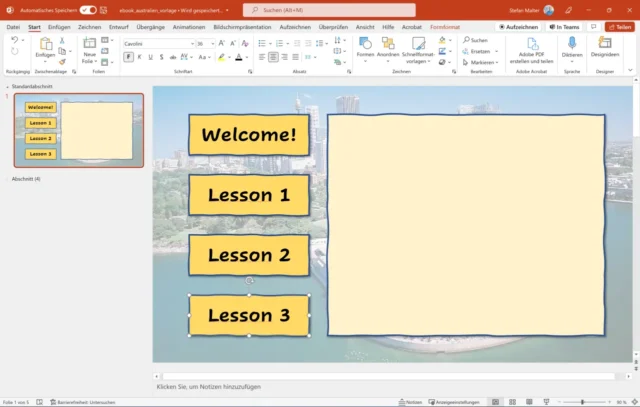Open the Cavolini font name dropdown

(x=190, y=44)
